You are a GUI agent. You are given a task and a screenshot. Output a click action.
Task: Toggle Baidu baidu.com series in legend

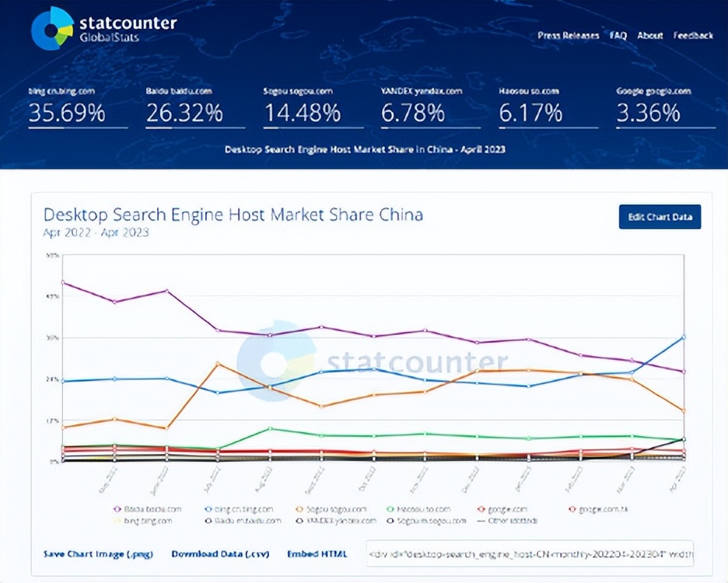click(x=148, y=509)
